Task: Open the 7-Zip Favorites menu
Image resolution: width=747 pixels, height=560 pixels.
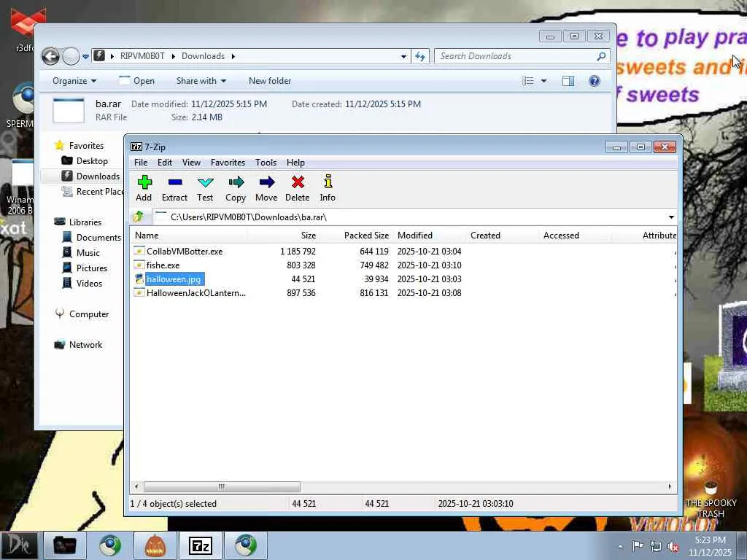Action: pos(228,163)
